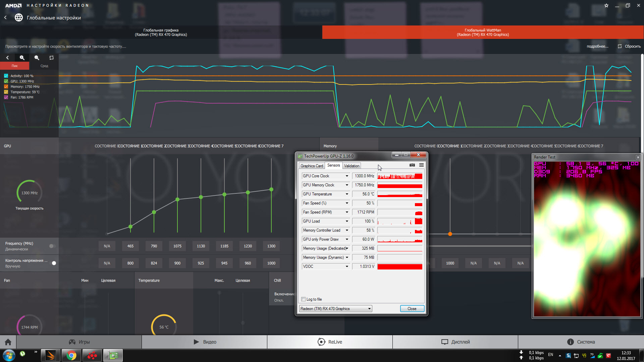Go back using Global settings arrow
The height and width of the screenshot is (362, 644).
coord(6,17)
